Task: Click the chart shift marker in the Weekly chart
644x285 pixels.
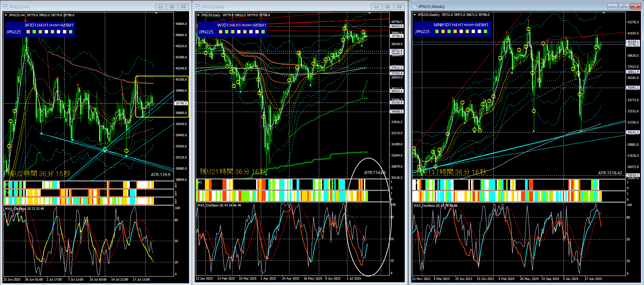Action: pyautogui.click(x=604, y=13)
